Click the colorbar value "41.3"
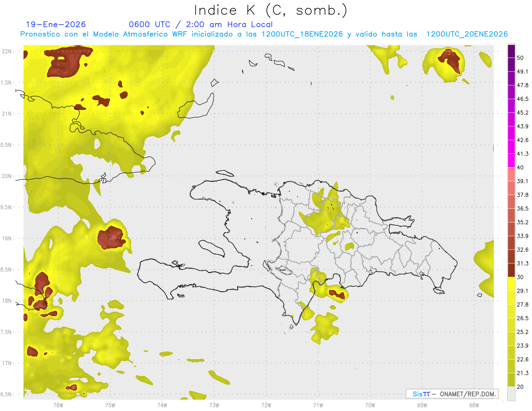The height and width of the screenshot is (411, 532). (523, 154)
